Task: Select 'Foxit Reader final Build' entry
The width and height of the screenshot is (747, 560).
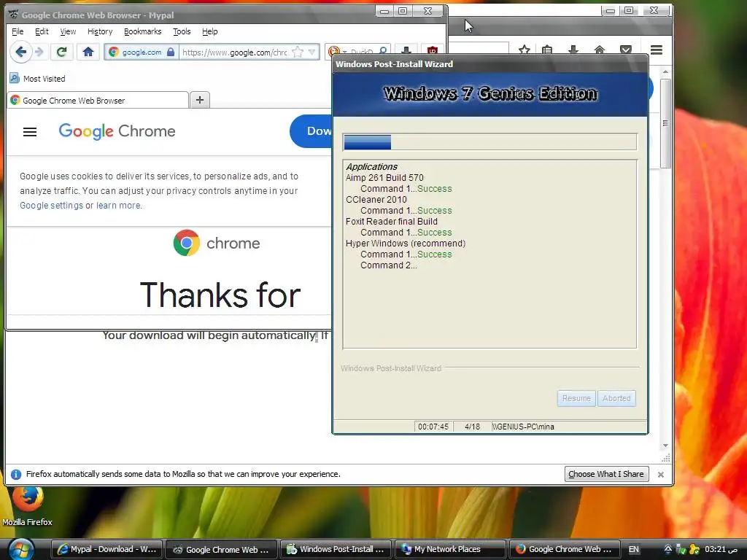Action: (392, 222)
